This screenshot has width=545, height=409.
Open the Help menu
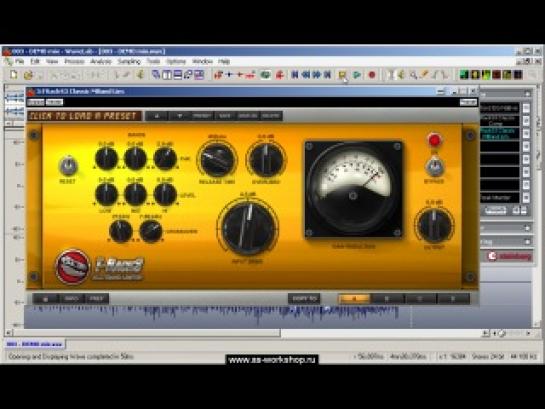(x=224, y=62)
